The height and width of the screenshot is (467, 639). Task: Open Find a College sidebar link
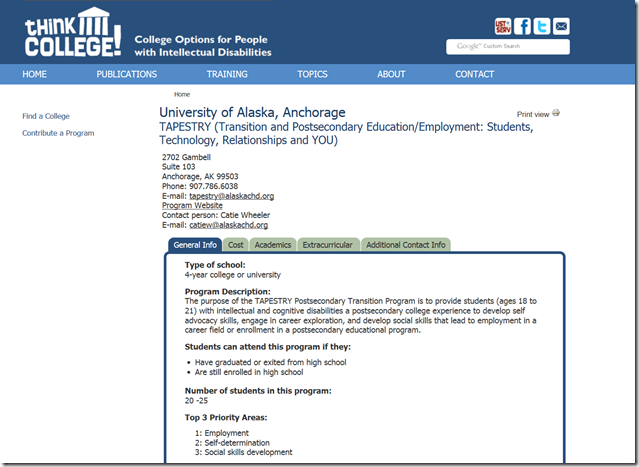pos(46,116)
